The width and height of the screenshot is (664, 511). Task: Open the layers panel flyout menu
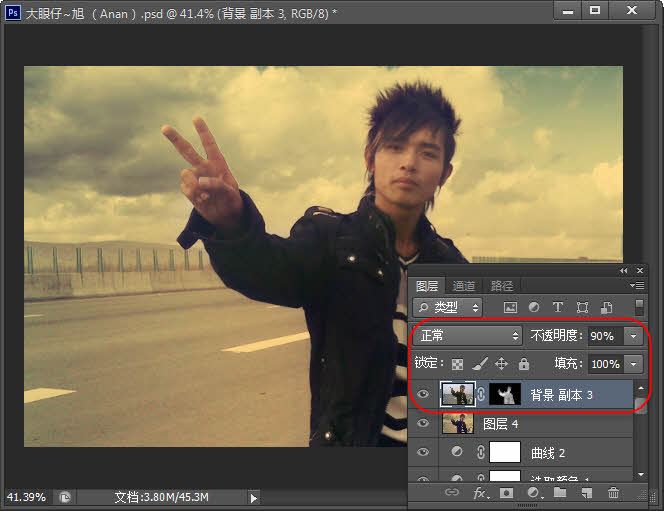pyautogui.click(x=638, y=285)
